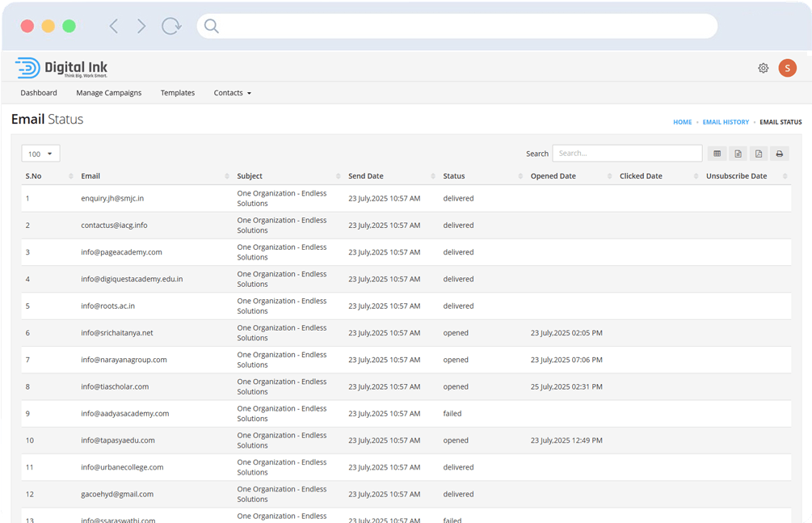Viewport: 812px width, 523px height.
Task: Open the settings gear icon
Action: (x=763, y=69)
